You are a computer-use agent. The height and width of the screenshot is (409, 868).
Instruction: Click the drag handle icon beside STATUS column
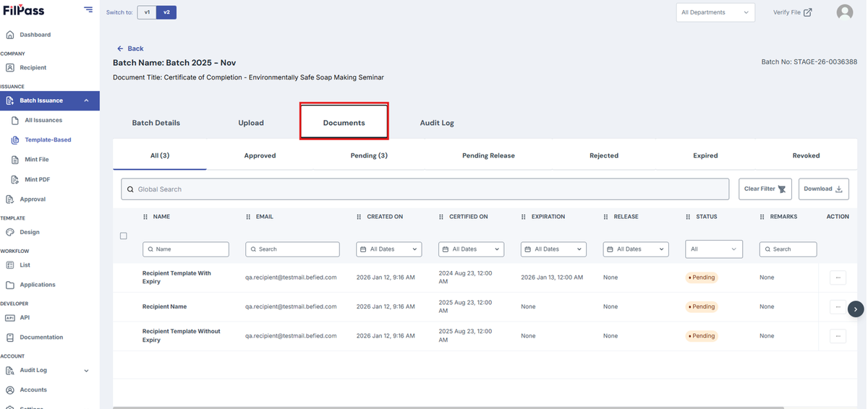[689, 217]
